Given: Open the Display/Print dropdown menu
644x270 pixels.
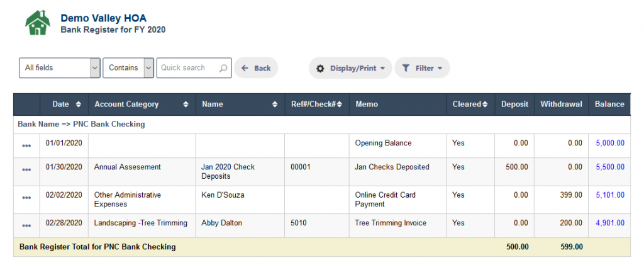Looking at the screenshot, I should point(350,68).
